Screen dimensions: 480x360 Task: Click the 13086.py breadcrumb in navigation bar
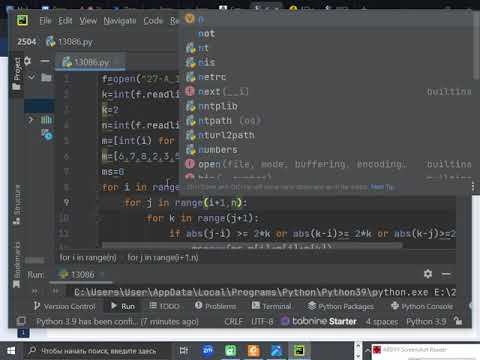(69, 42)
